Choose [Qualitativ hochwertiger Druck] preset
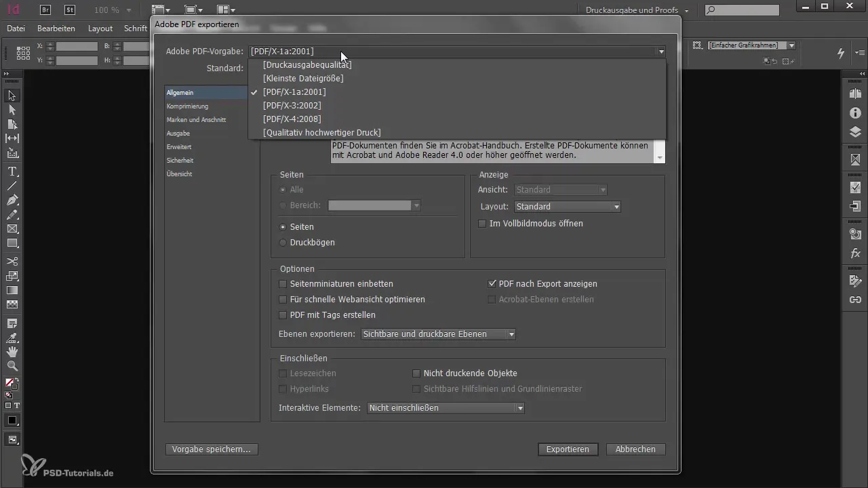Viewport: 868px width, 488px height. (322, 133)
